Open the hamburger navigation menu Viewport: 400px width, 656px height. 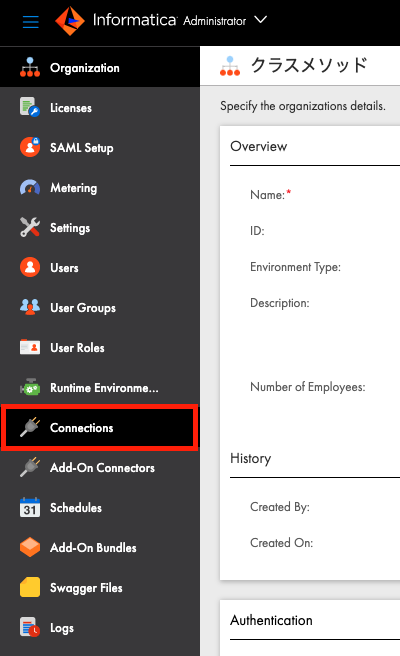pos(31,22)
